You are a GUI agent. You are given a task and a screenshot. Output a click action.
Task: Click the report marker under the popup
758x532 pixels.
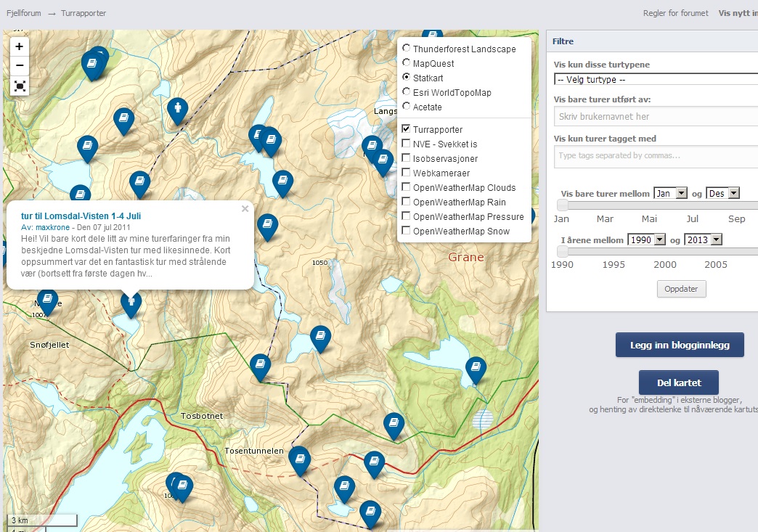click(131, 302)
